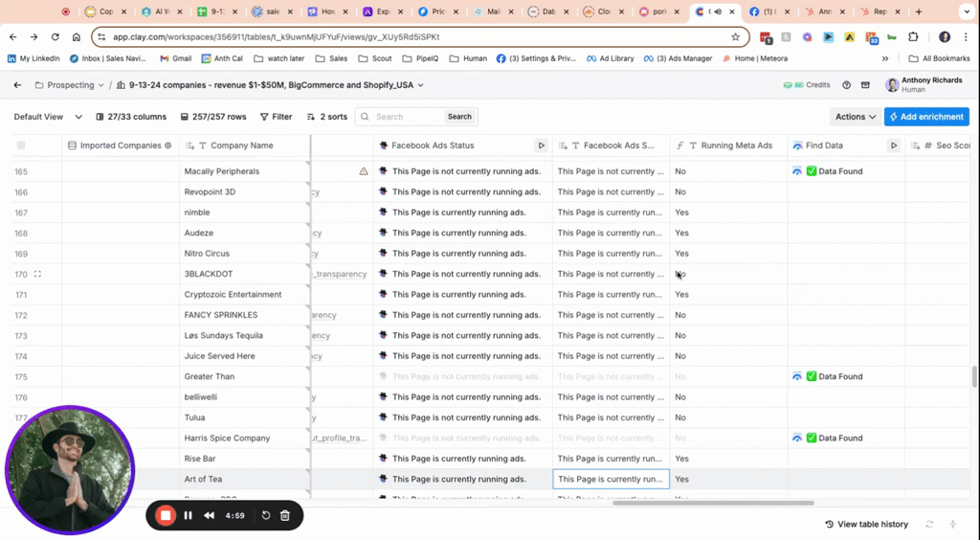The width and height of the screenshot is (980, 540).
Task: Click the Add enrichment button
Action: 926,117
